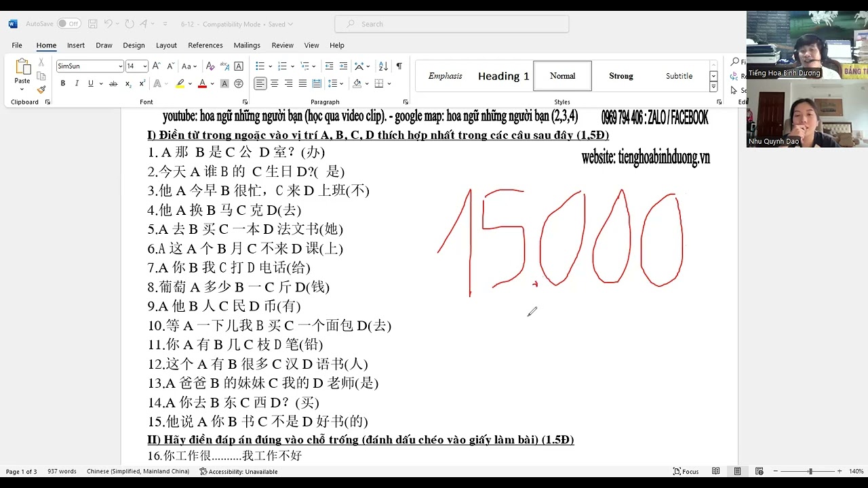Justify the paragraph text
The height and width of the screenshot is (488, 868).
tap(302, 83)
